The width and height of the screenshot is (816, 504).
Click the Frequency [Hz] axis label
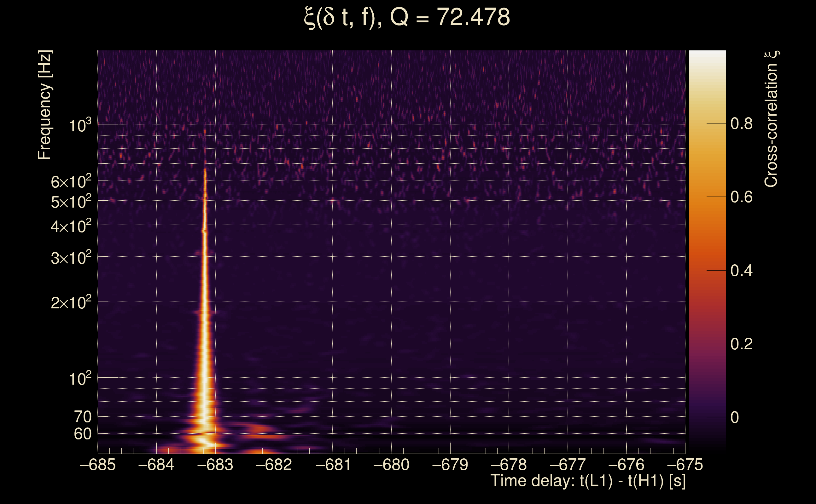pyautogui.click(x=45, y=105)
